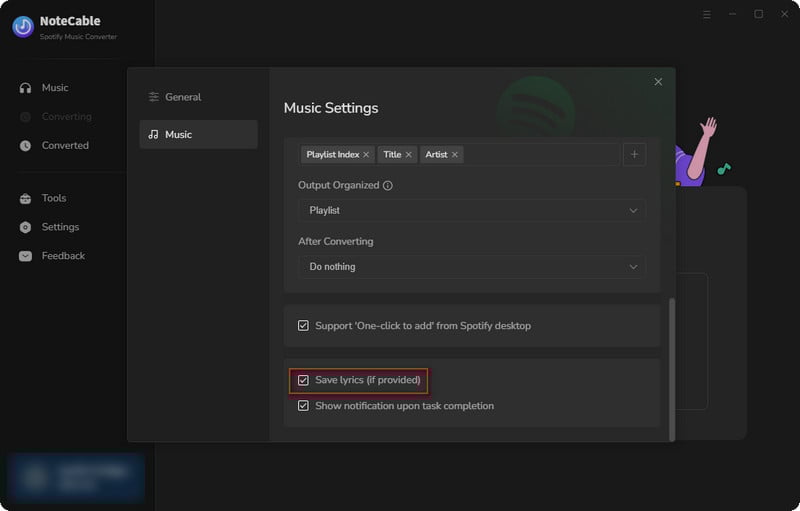Open the Tools toolbox icon
800x511 pixels.
[x=25, y=198]
